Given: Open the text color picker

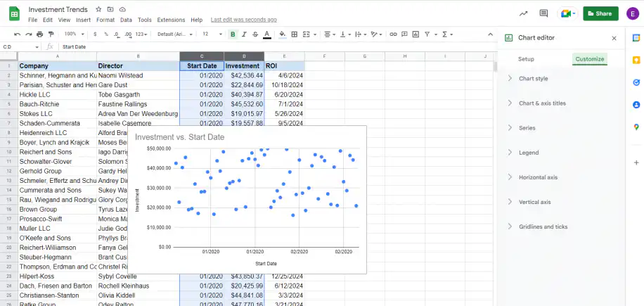Looking at the screenshot, I should click(267, 34).
